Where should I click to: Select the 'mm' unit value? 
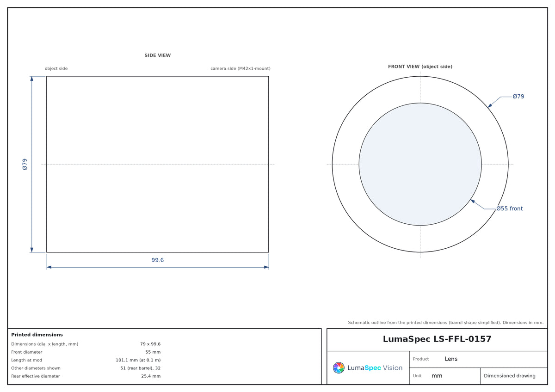click(437, 376)
